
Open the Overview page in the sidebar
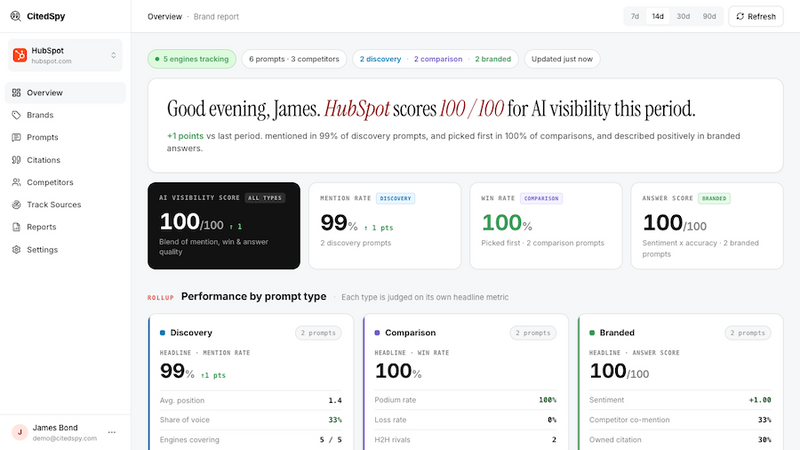[x=65, y=93]
